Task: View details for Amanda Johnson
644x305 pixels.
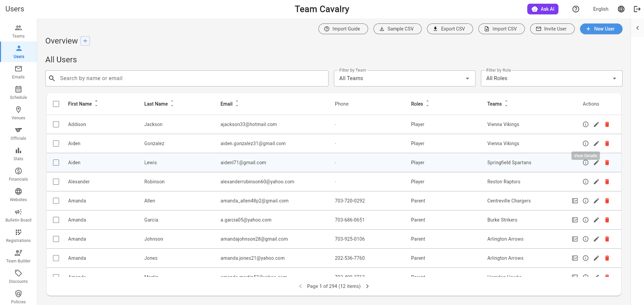Action: pyautogui.click(x=586, y=239)
